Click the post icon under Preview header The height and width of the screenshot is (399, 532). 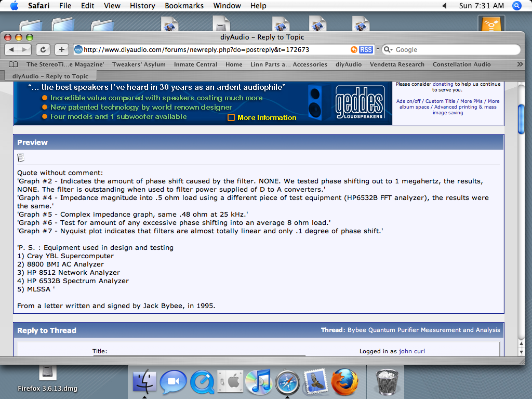tap(21, 157)
